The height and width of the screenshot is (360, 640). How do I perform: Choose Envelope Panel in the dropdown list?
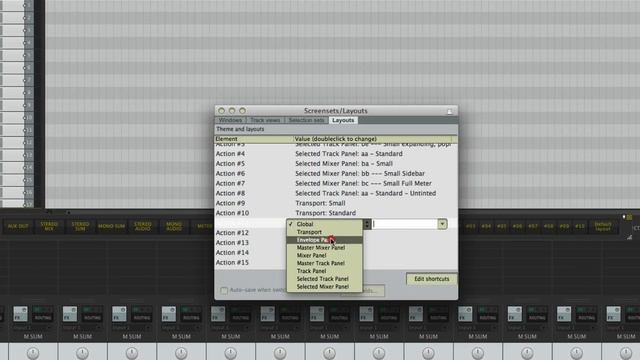324,240
